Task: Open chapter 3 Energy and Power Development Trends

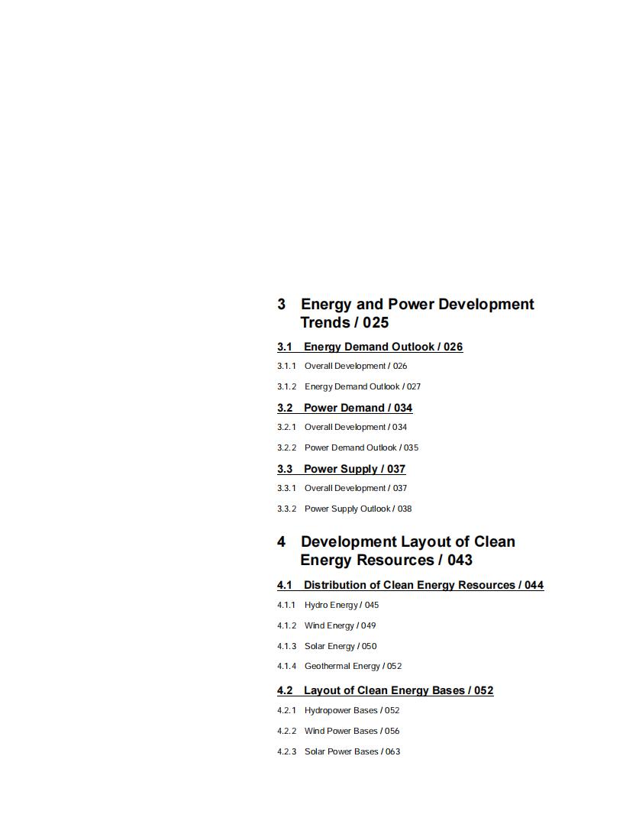Action: (405, 313)
